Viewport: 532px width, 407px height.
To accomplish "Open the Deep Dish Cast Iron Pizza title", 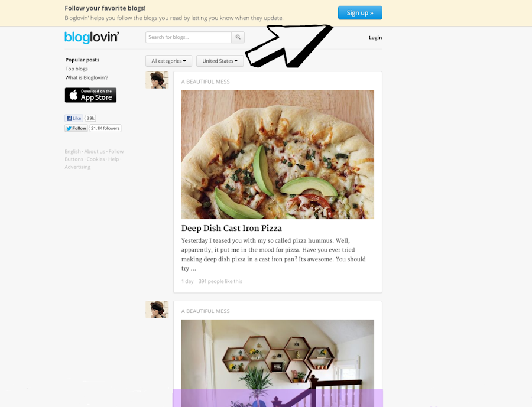I will click(x=231, y=228).
